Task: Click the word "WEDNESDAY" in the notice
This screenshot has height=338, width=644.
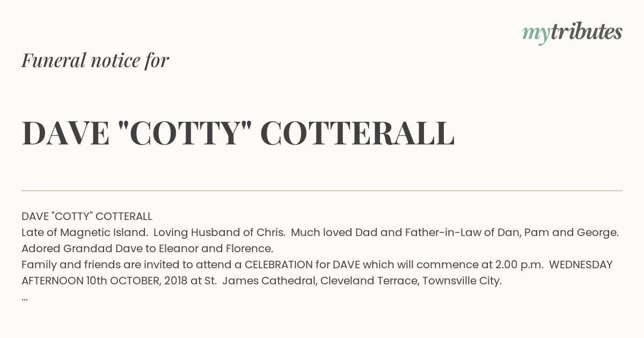Action: [x=581, y=265]
